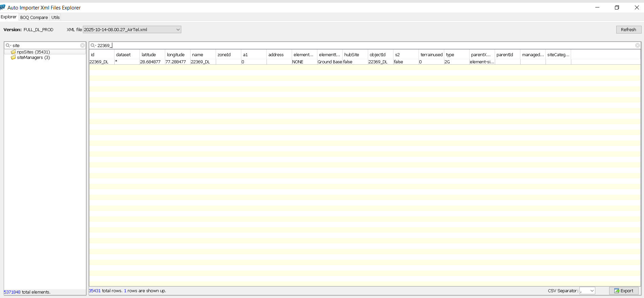Screen dimensions: 644x298
Task: Open the Utils tab
Action: click(55, 17)
